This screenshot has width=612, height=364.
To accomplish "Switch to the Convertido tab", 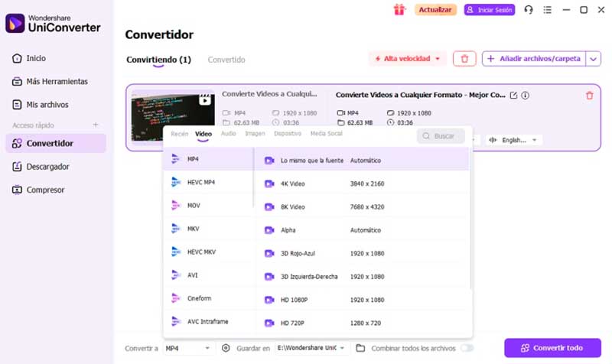I will (226, 60).
